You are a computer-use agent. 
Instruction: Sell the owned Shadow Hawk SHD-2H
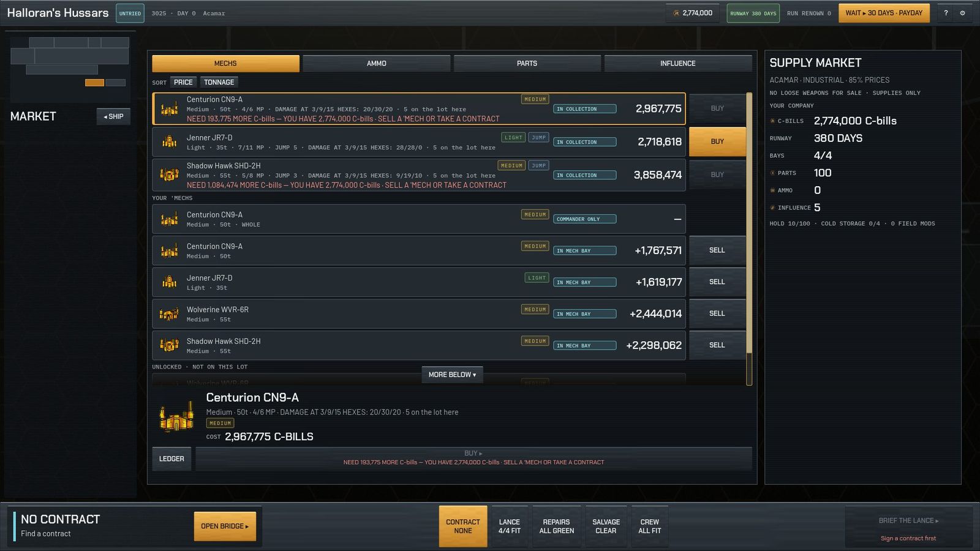click(x=717, y=345)
